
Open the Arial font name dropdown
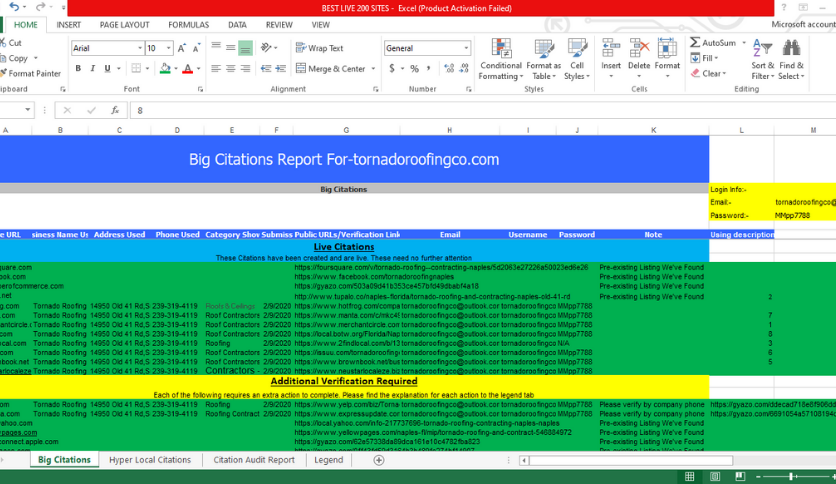[x=137, y=48]
